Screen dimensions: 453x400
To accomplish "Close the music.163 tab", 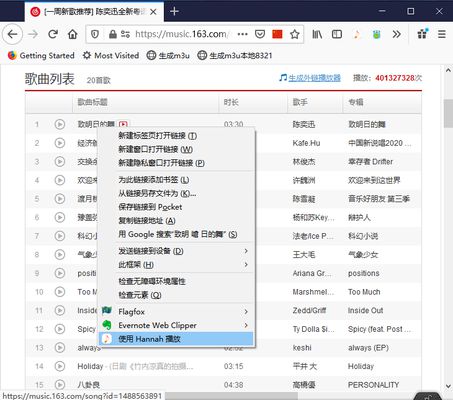I will (x=153, y=12).
